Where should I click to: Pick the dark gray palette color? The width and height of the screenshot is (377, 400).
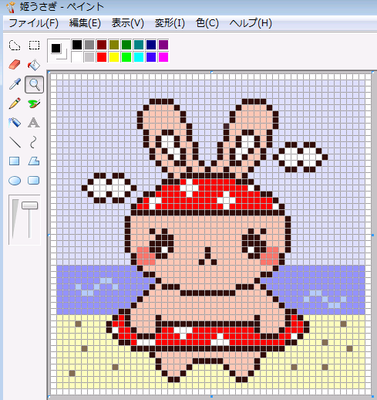point(89,44)
